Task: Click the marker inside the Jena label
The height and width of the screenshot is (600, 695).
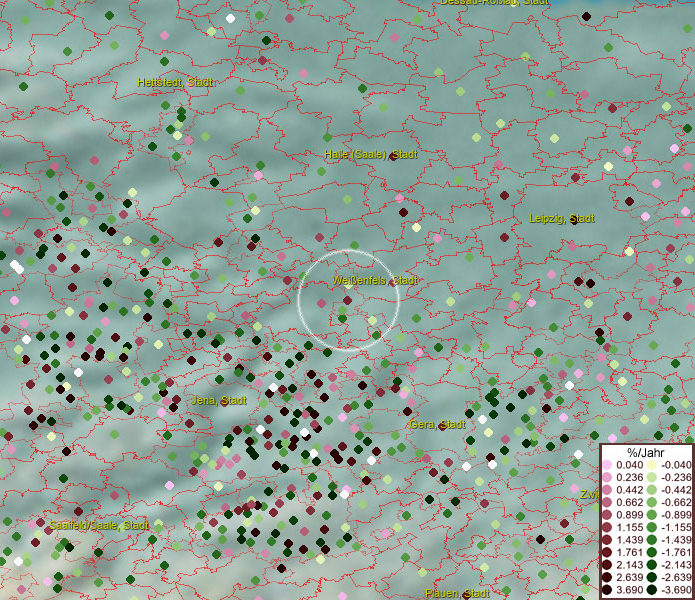Action: click(x=224, y=402)
